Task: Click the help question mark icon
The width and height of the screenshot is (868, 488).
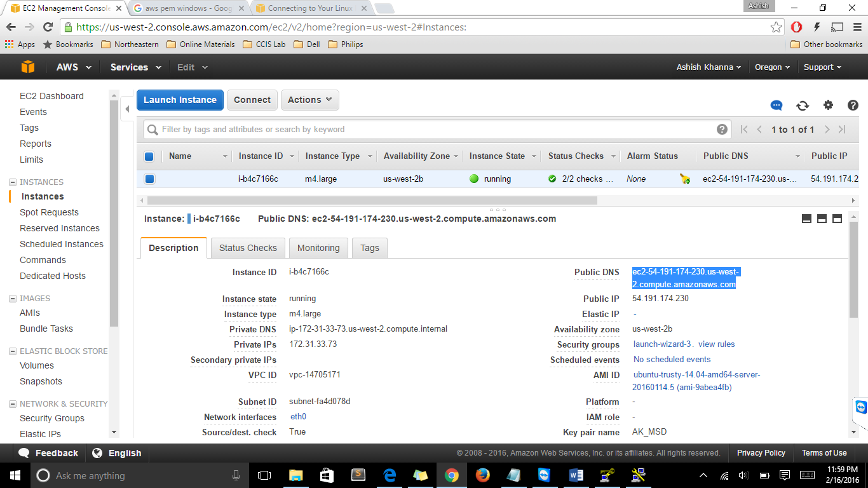Action: [853, 105]
